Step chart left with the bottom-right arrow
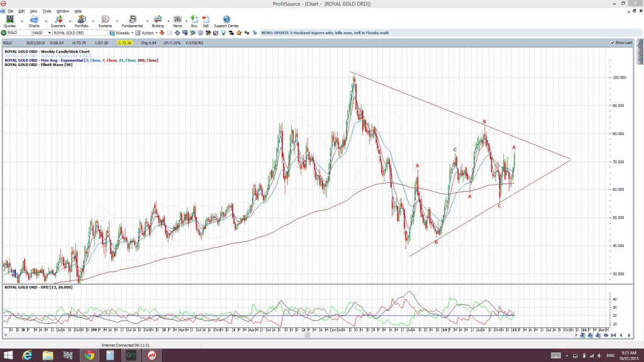 (621, 336)
